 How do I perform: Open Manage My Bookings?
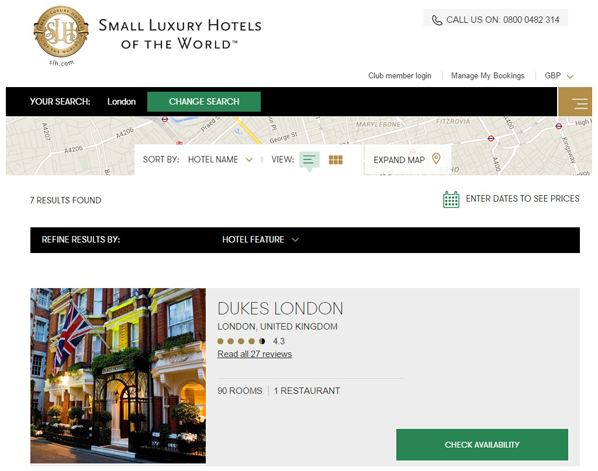(488, 76)
